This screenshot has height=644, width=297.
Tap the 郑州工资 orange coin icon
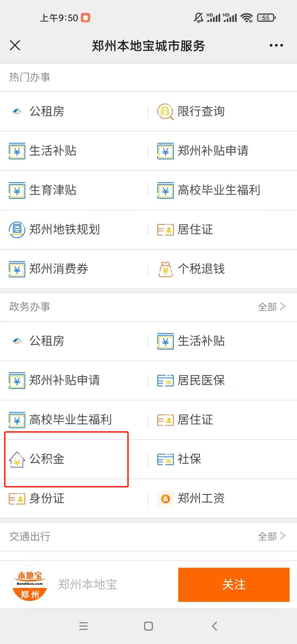point(165,499)
